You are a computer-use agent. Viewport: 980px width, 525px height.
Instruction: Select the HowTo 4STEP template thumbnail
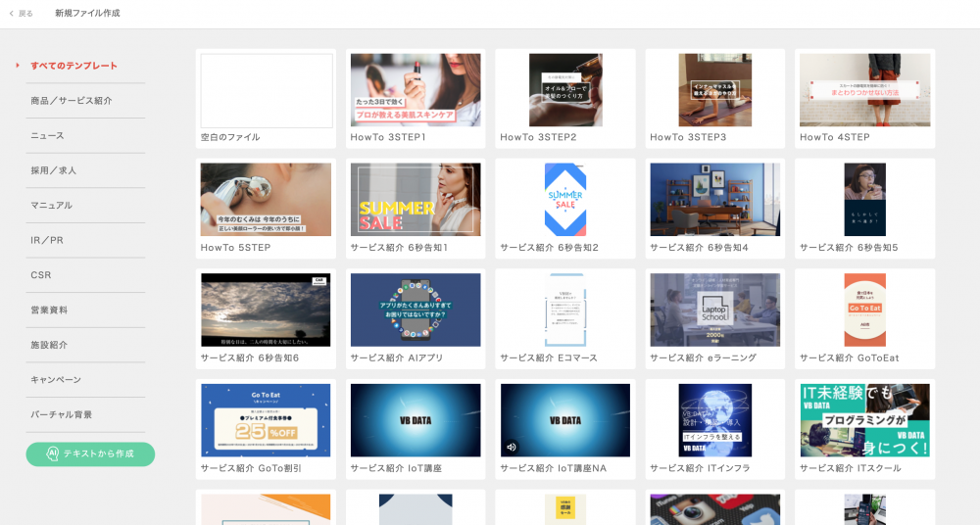(x=865, y=90)
